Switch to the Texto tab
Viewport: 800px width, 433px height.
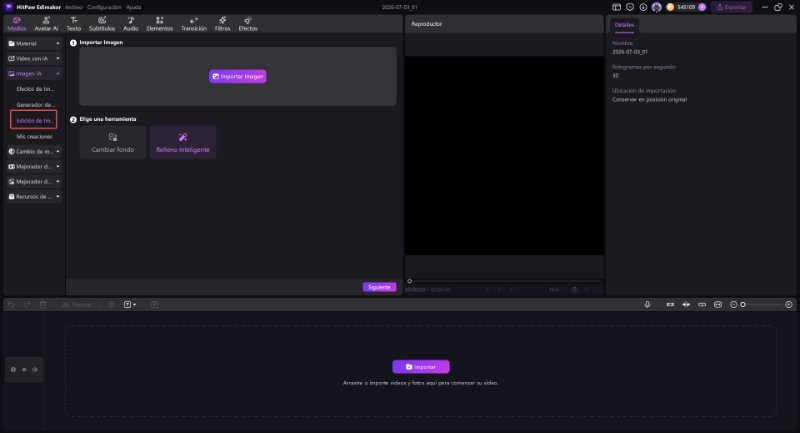[x=74, y=24]
